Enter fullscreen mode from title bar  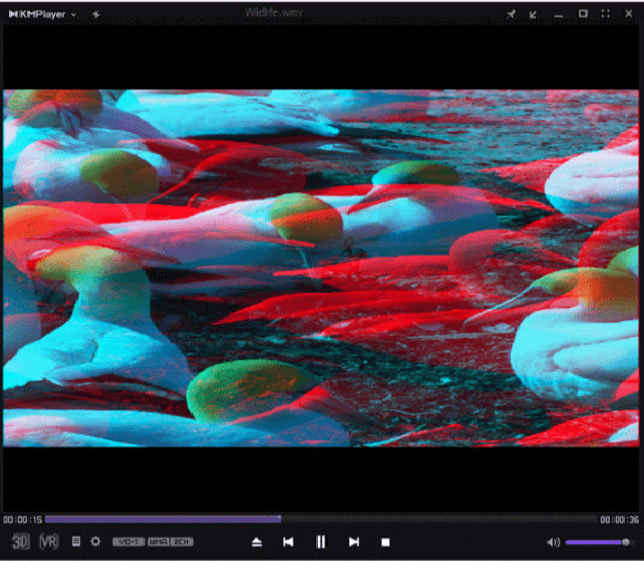(606, 14)
